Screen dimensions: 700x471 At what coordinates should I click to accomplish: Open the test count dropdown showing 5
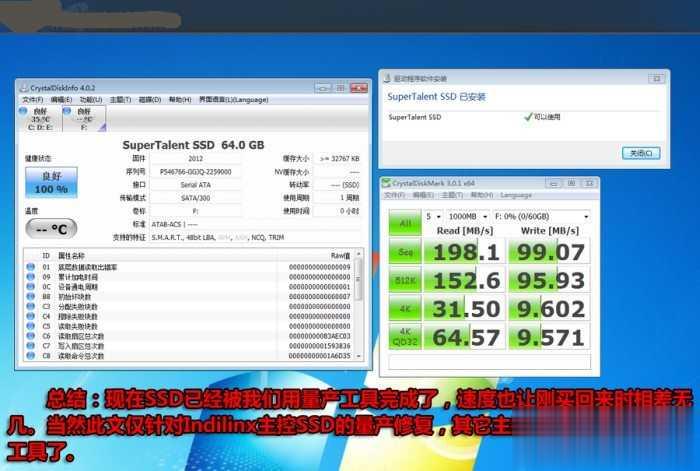coord(433,216)
